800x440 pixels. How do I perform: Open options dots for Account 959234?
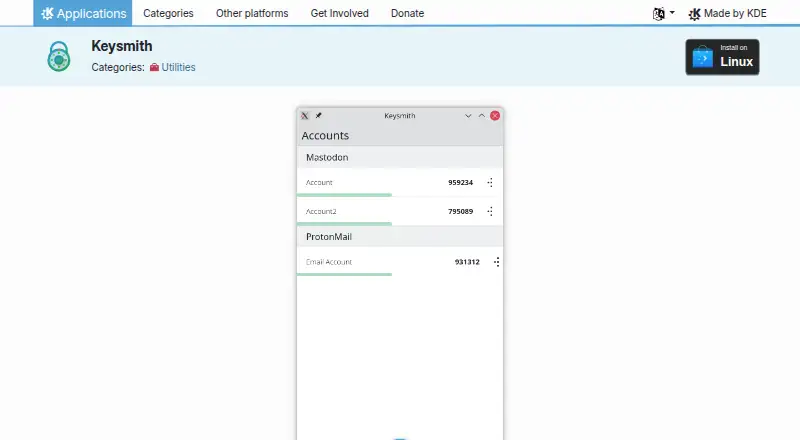coord(490,182)
